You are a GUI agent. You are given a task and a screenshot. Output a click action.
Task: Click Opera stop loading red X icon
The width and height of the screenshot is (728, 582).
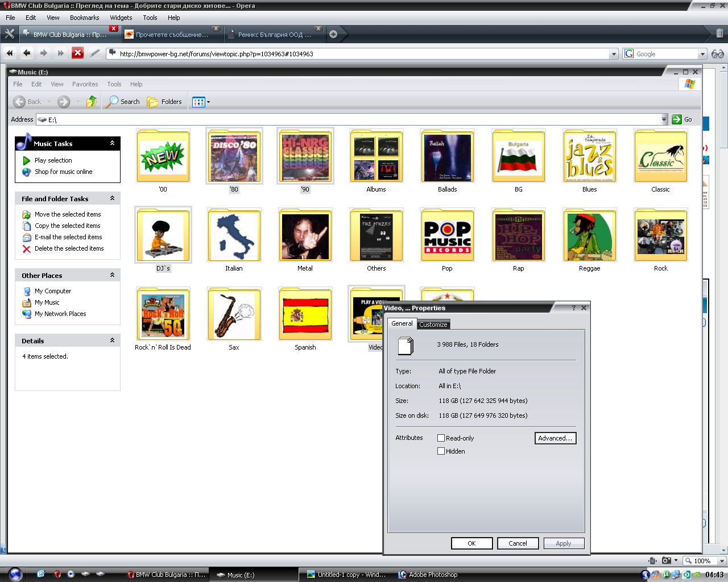(78, 53)
